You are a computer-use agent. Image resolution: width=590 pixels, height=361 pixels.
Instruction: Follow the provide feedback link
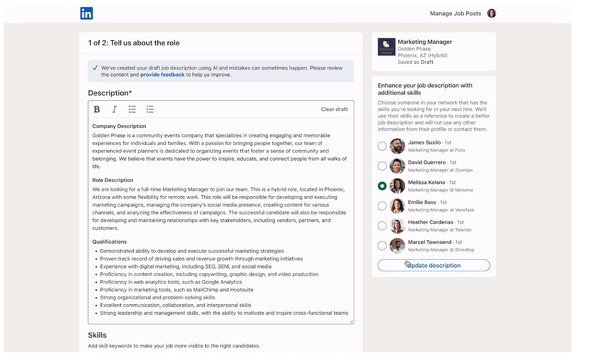click(162, 75)
